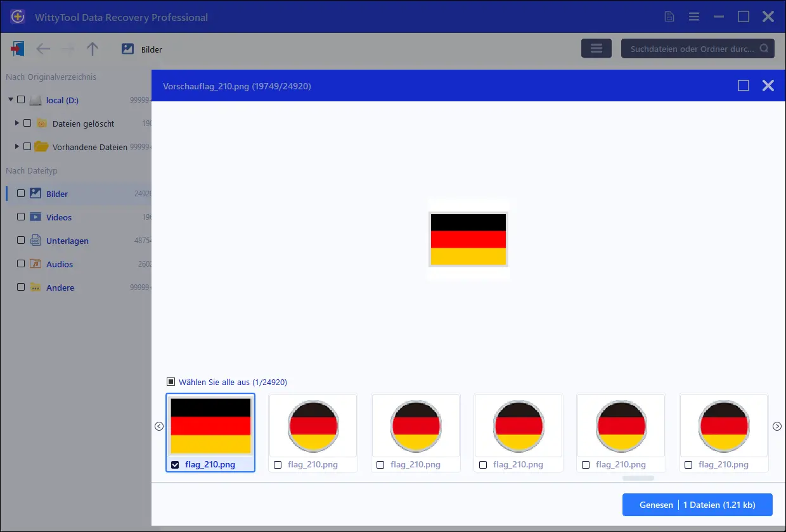Collapse the local (D:) tree node
Viewport: 786px width, 532px height.
tap(11, 100)
